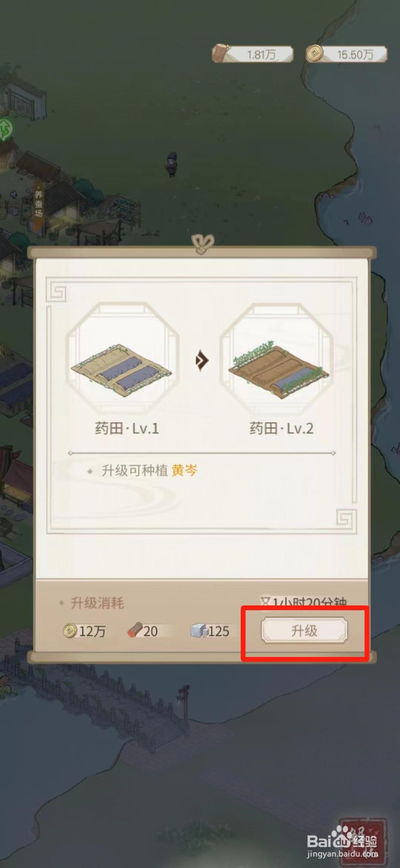Tap the 黄芩 herb name link
Image resolution: width=400 pixels, height=868 pixels.
click(184, 471)
